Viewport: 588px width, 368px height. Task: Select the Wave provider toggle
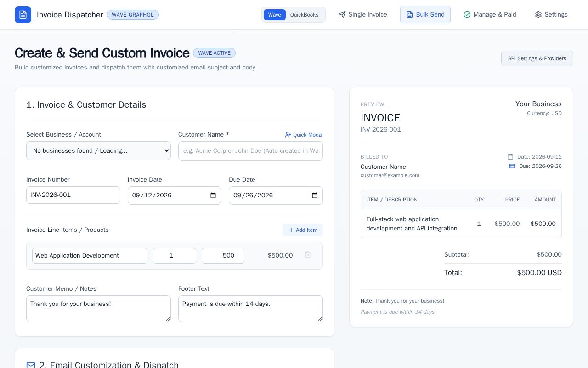tap(275, 15)
